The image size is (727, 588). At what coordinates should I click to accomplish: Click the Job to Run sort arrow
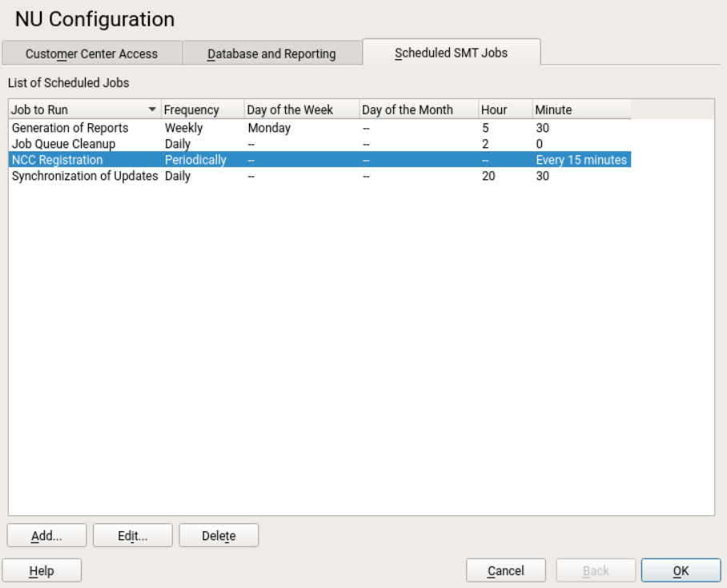[x=152, y=110]
